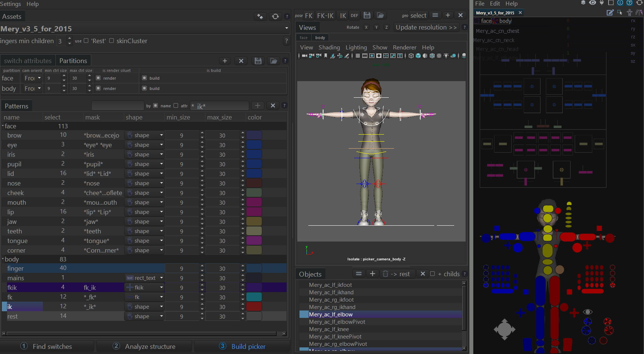Switch to the switch attributes tab
This screenshot has height=354, width=644.
pos(28,61)
